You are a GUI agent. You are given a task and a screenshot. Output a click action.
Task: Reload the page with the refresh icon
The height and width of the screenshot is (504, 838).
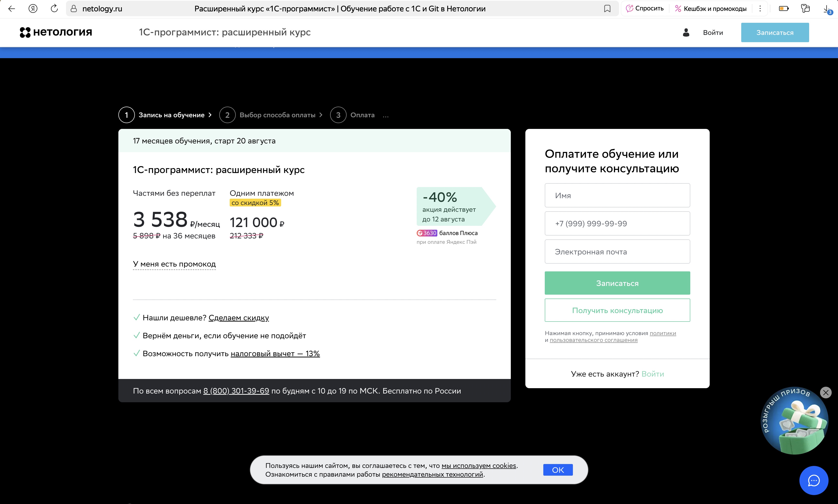tap(54, 9)
